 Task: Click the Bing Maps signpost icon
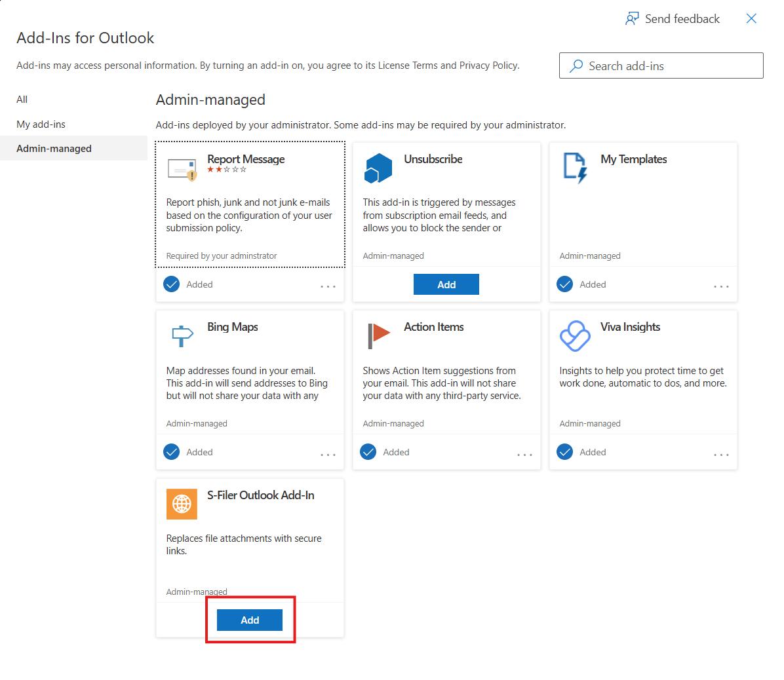[x=182, y=336]
